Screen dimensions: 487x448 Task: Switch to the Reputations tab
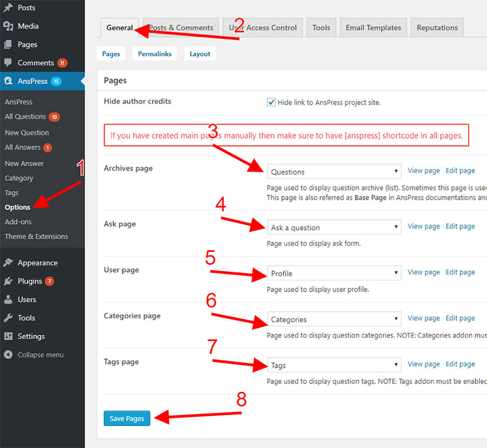click(x=437, y=27)
